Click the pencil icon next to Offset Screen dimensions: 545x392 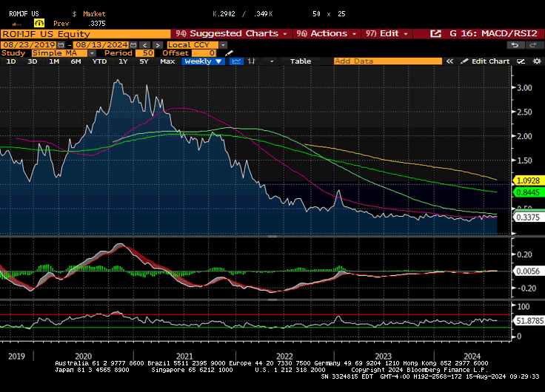coord(229,53)
